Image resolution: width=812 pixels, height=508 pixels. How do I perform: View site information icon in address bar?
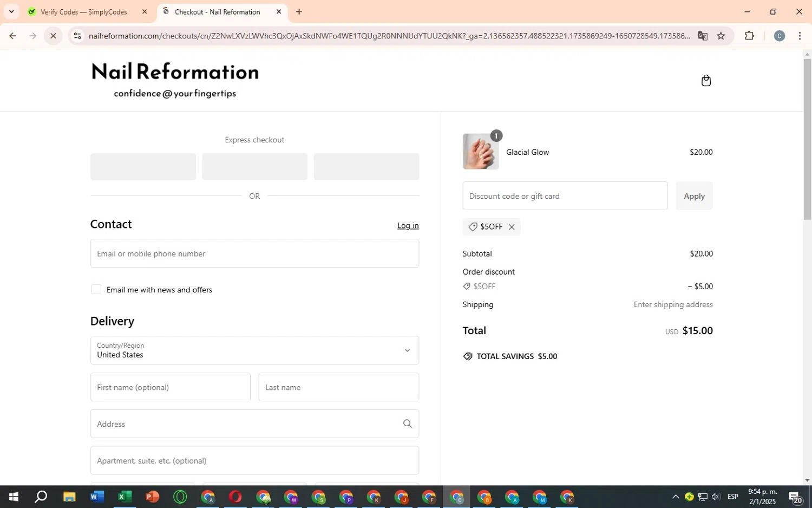pyautogui.click(x=77, y=36)
